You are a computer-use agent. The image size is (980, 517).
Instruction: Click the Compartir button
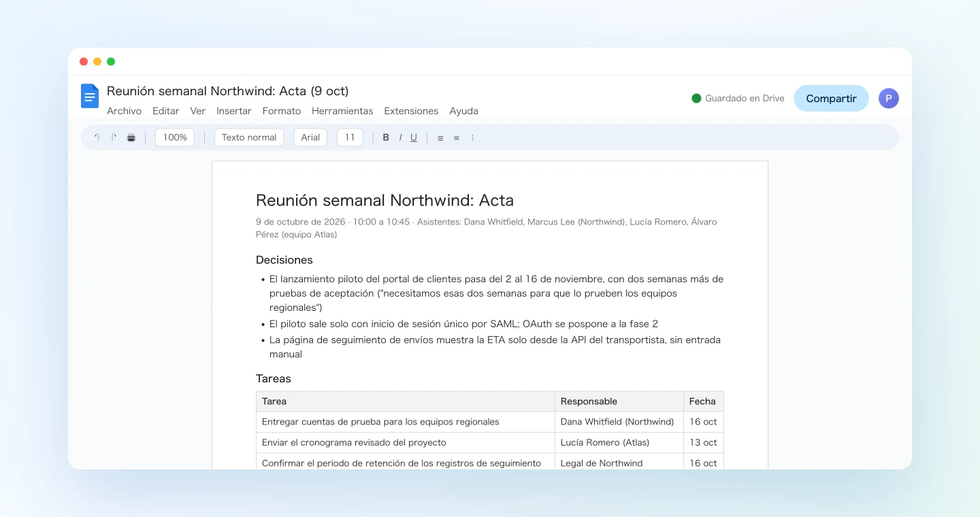[831, 99]
